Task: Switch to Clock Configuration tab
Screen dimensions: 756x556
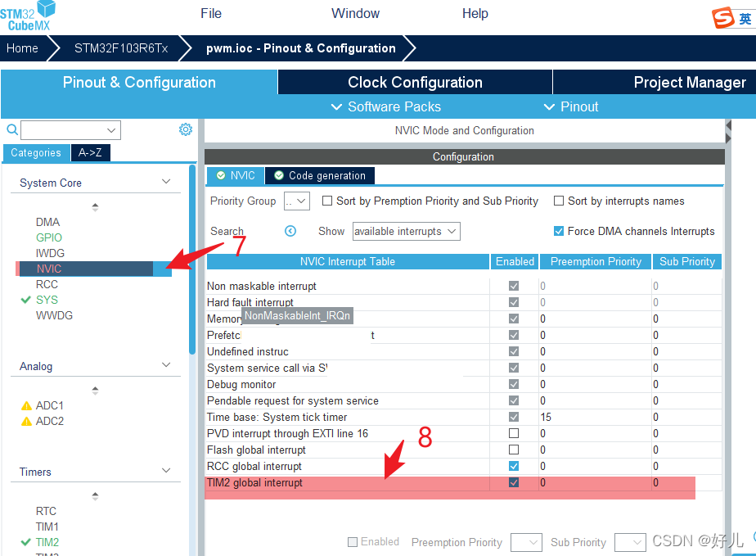Action: [x=415, y=82]
